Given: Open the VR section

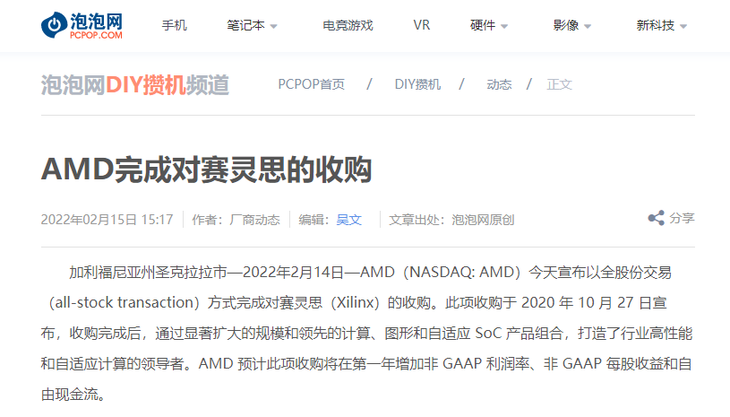Looking at the screenshot, I should click(421, 25).
